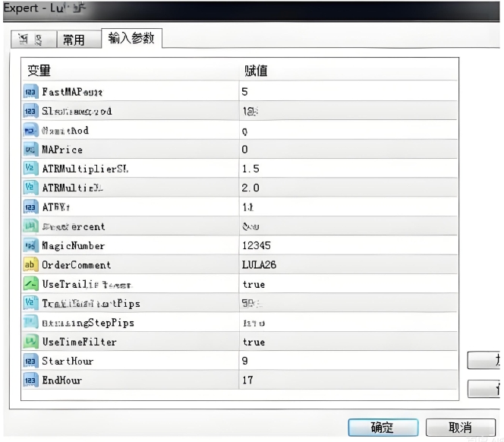Select the StartHour value 9
The height and width of the screenshot is (442, 504).
point(245,361)
